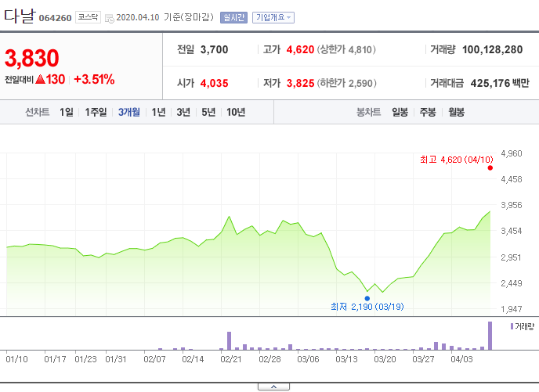This screenshot has height=392, width=539.
Task: Click the current price 3,830
Action: 31,58
